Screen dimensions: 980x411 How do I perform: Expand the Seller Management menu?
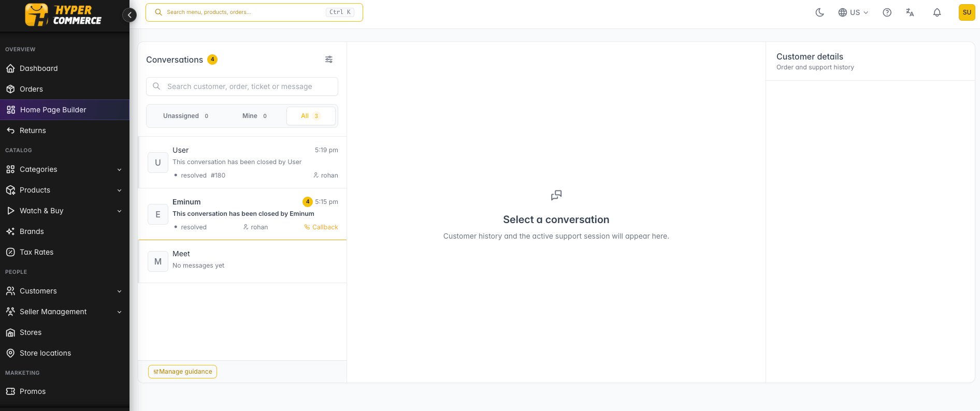coord(65,312)
